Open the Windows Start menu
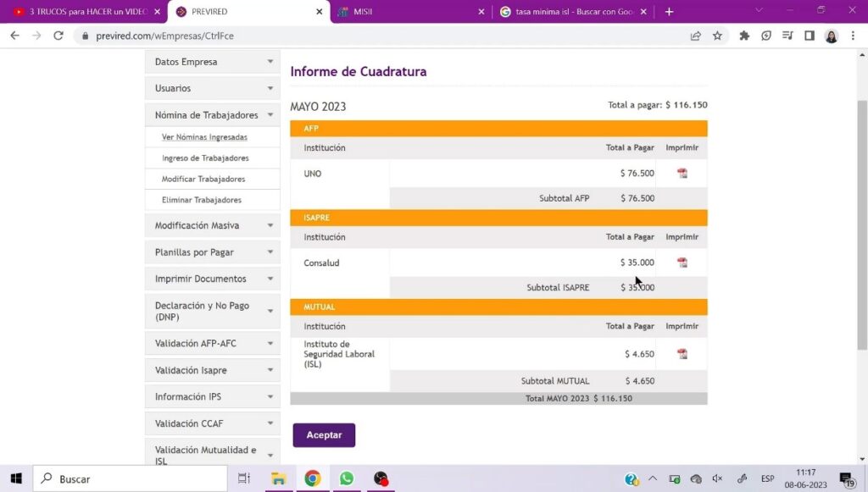The width and height of the screenshot is (868, 492). 16,478
